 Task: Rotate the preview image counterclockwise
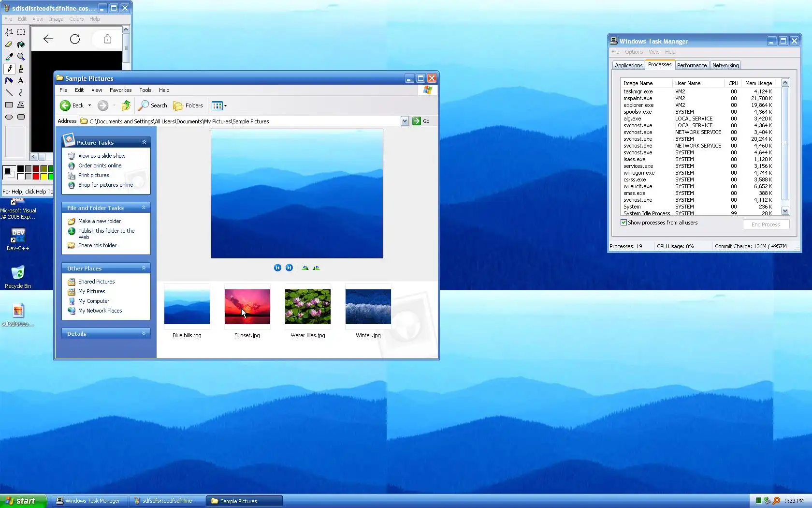click(x=316, y=268)
